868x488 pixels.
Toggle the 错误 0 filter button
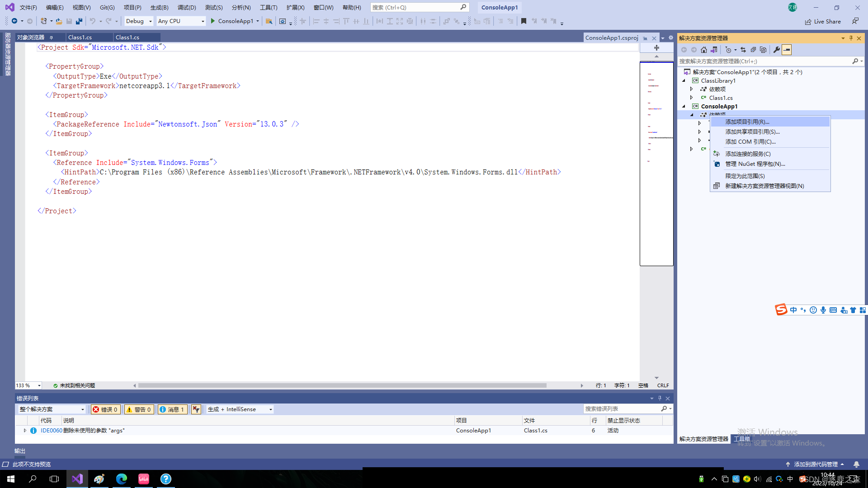106,410
